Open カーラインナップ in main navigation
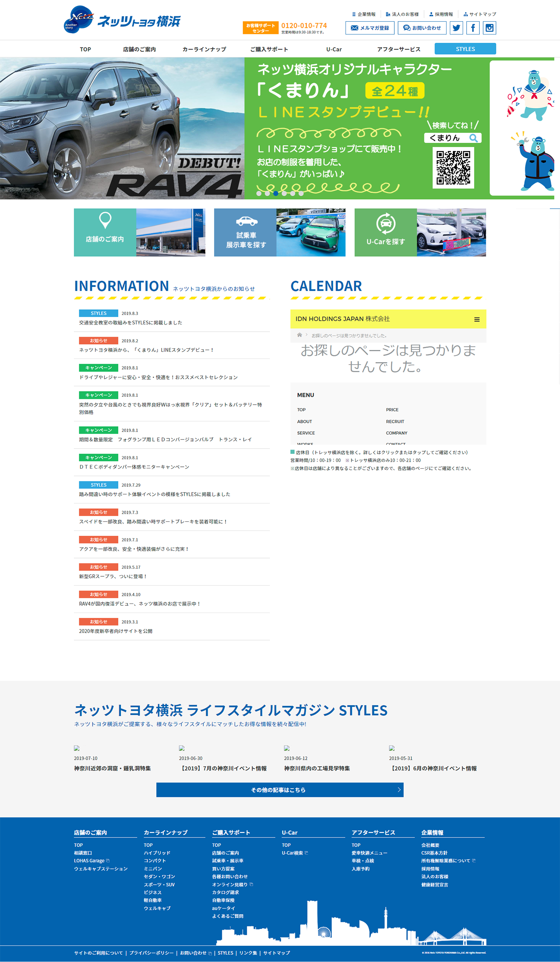560x962 pixels. [204, 49]
